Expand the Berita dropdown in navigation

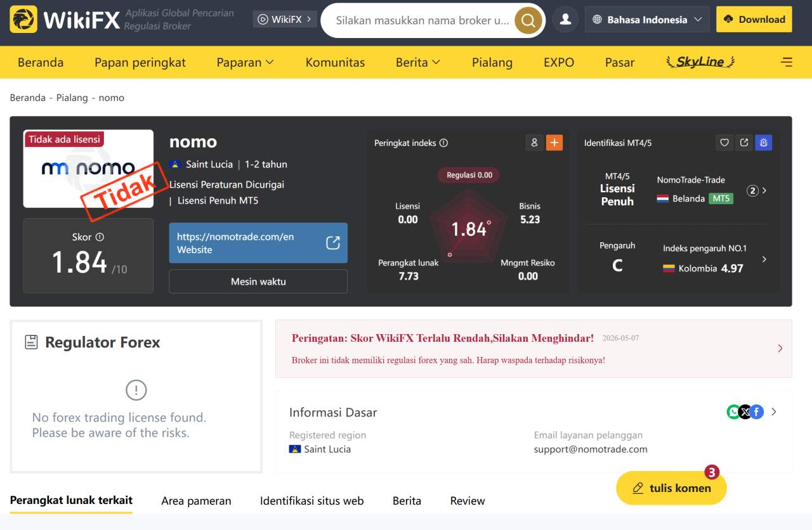(417, 62)
